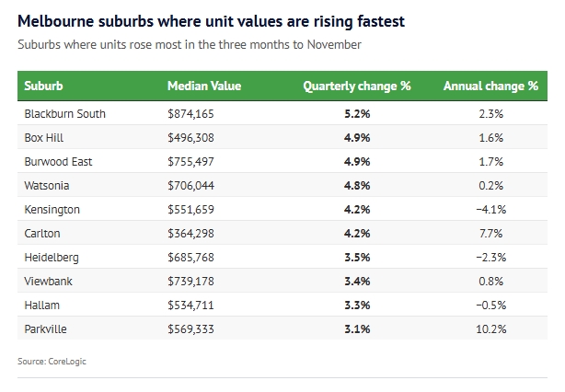565x392 pixels.
Task: Select the Heidelberg suburb row
Action: (x=52, y=257)
